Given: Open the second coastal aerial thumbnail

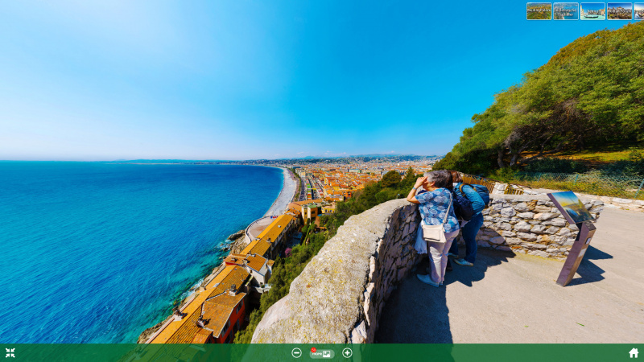Looking at the screenshot, I should tap(566, 11).
